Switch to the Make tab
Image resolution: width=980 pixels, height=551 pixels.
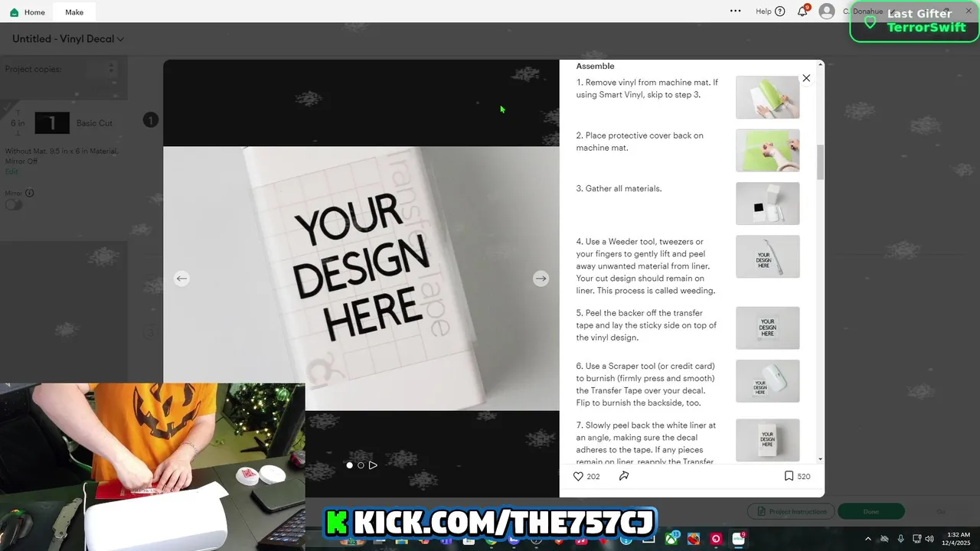click(74, 12)
